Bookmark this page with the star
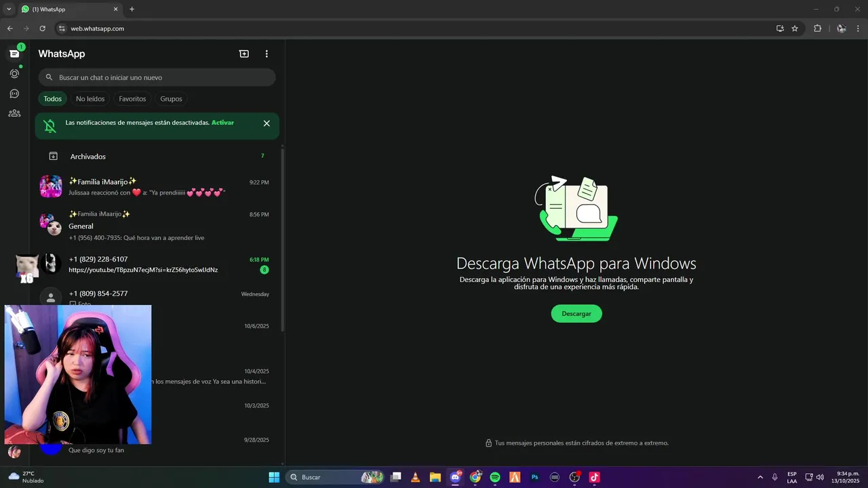This screenshot has height=488, width=868. click(x=795, y=28)
